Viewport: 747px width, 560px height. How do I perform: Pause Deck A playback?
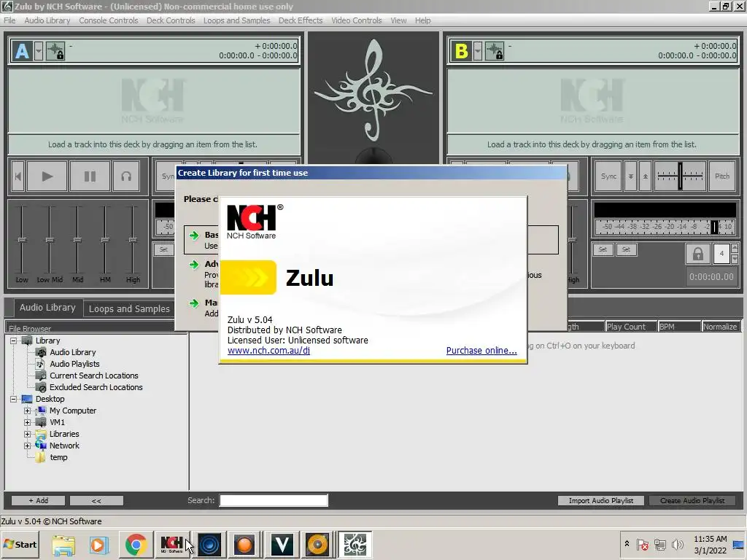point(90,176)
